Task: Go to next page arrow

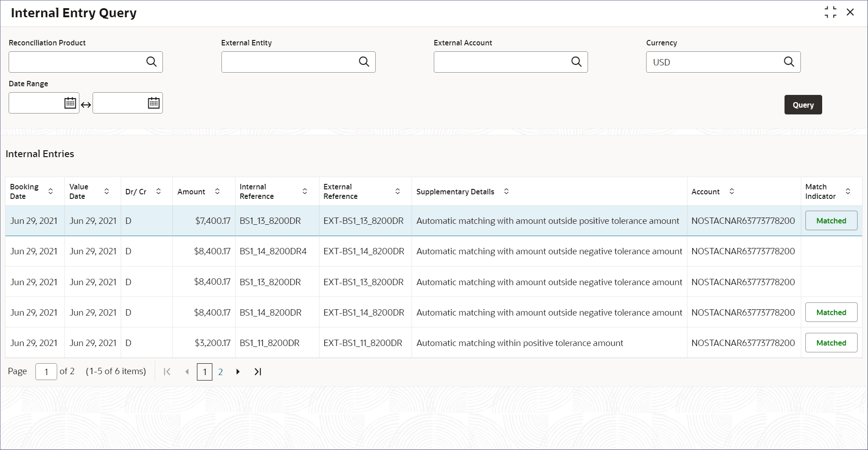Action: (x=238, y=372)
